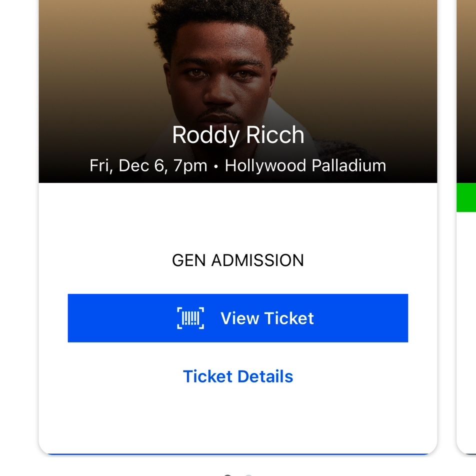The width and height of the screenshot is (476, 476).
Task: Switch to the second page indicator dot
Action: click(248, 475)
